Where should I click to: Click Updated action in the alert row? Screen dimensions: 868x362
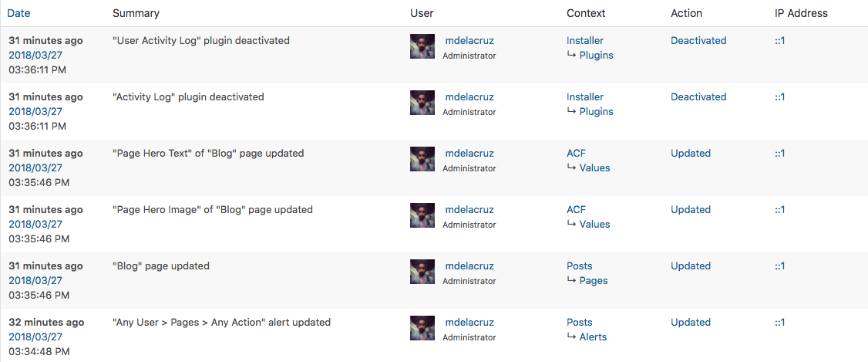point(691,322)
